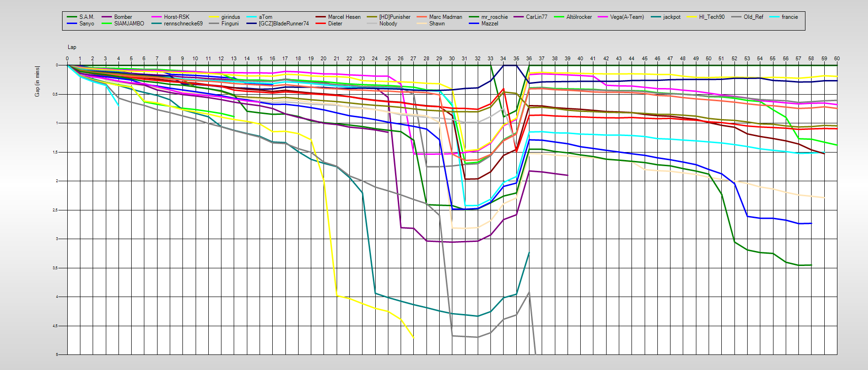
Task: Select the Shawn legend entry
Action: 436,24
